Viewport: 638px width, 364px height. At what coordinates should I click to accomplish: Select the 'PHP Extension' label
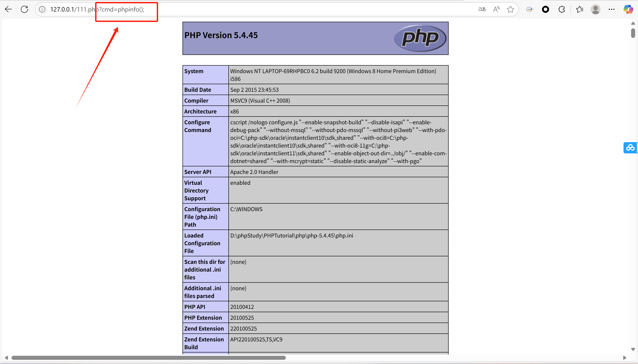click(x=203, y=318)
